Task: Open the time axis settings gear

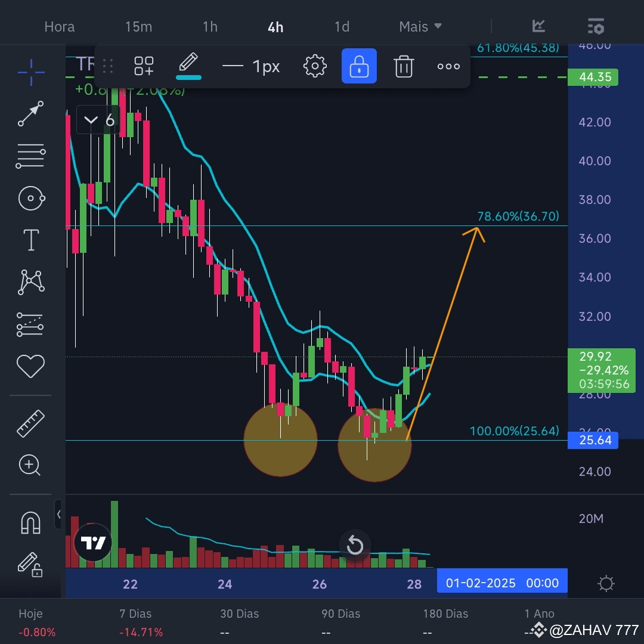Action: pyautogui.click(x=606, y=583)
